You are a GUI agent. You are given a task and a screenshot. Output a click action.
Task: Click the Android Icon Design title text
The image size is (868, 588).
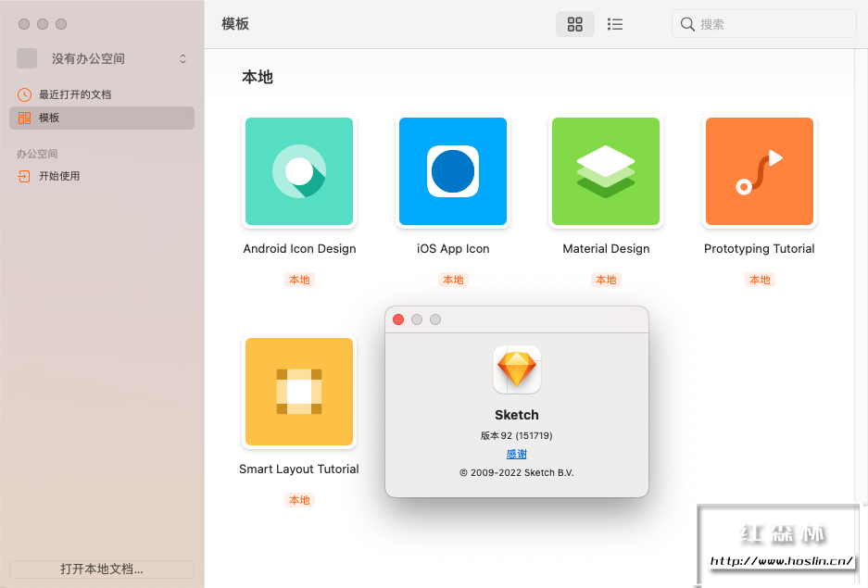point(299,249)
